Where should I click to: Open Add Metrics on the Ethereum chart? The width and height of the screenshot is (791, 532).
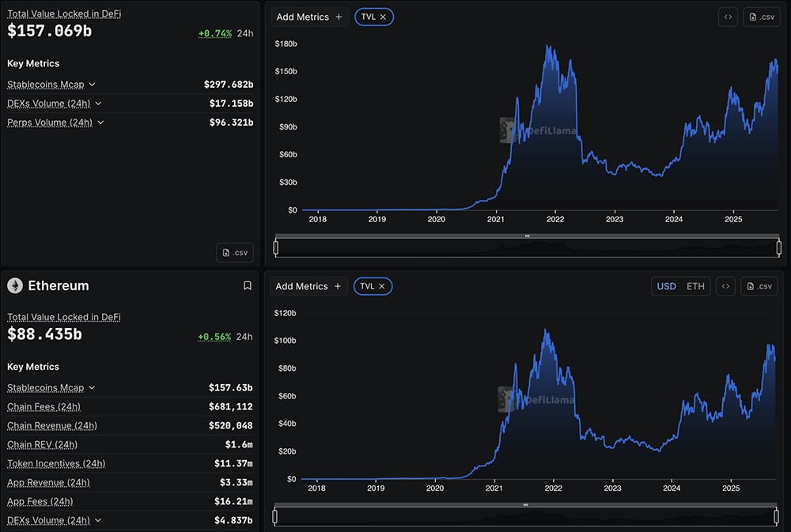click(308, 286)
